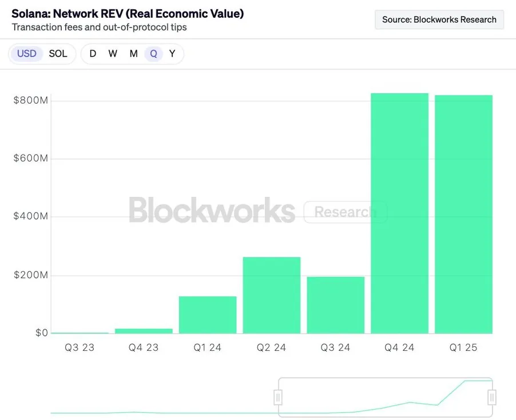Switch currency to SOL

point(58,54)
